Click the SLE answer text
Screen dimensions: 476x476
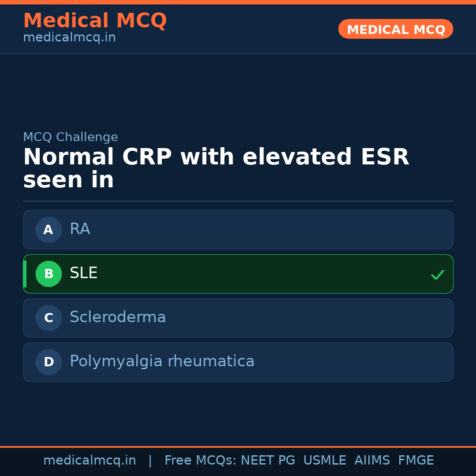[84, 273]
